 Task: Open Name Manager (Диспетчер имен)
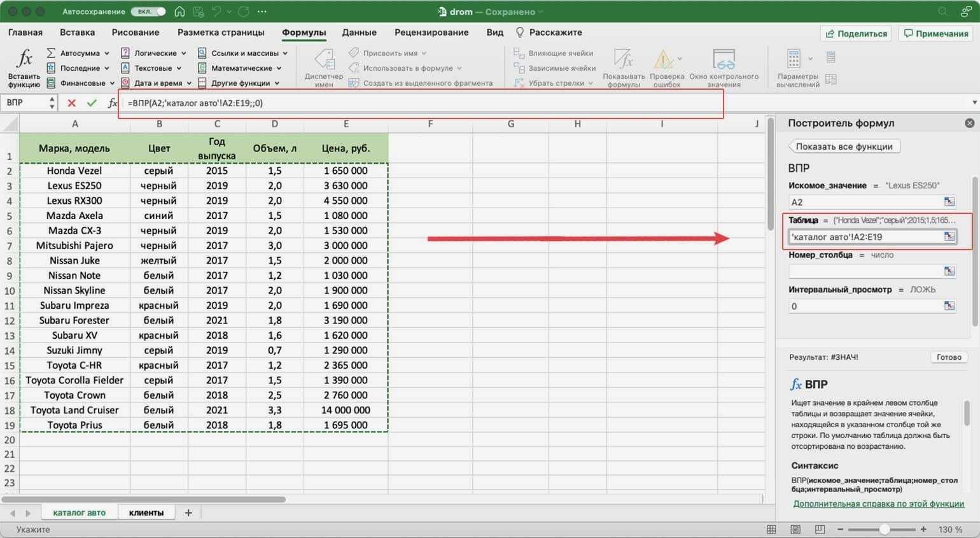[x=323, y=67]
